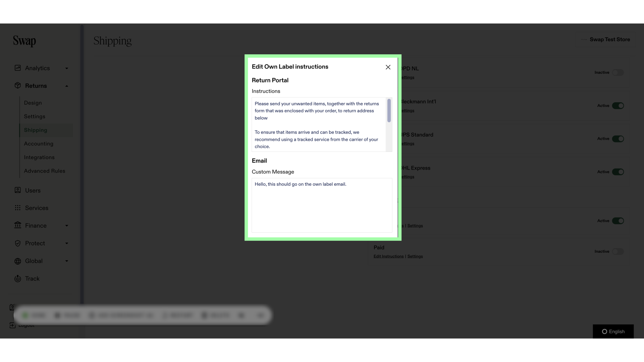Click Settings link under Paid
Image resolution: width=644 pixels, height=362 pixels.
(x=415, y=256)
